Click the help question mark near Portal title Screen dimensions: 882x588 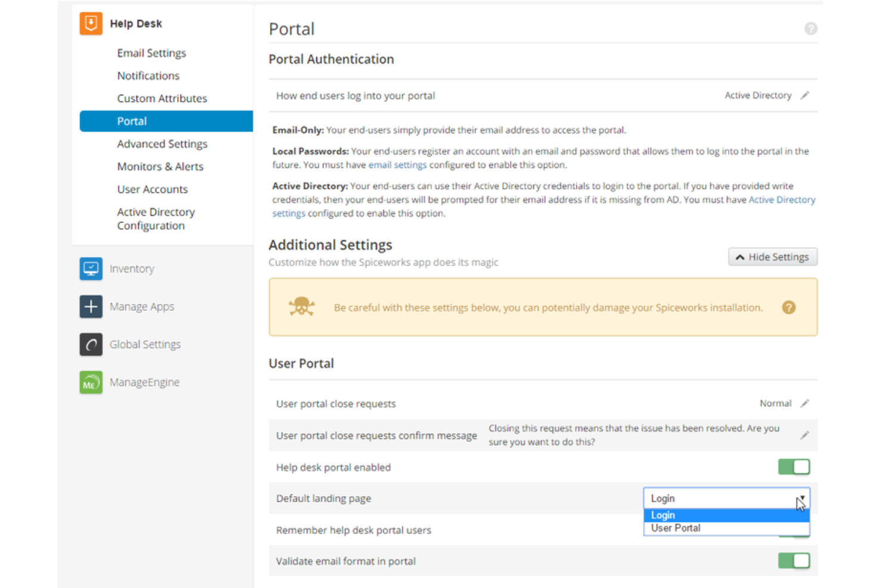[810, 28]
